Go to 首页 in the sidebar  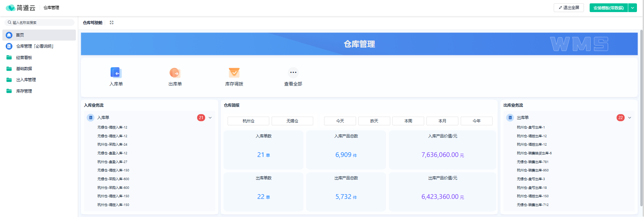(39, 35)
